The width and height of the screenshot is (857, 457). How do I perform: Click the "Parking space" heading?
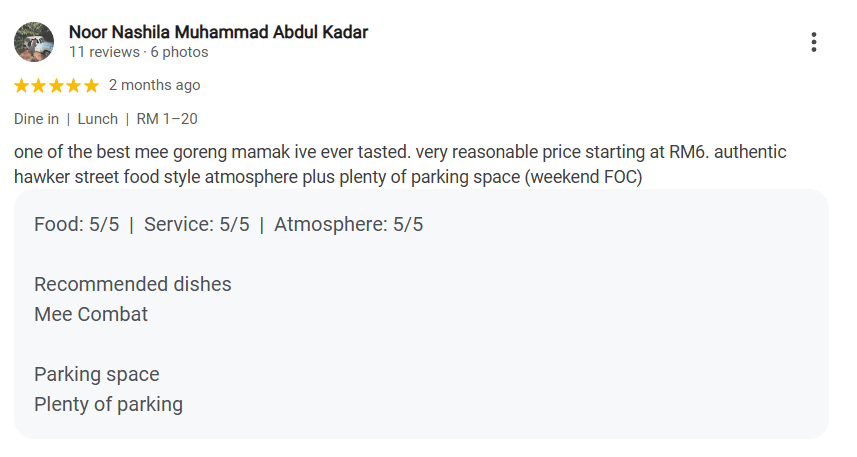coord(96,374)
